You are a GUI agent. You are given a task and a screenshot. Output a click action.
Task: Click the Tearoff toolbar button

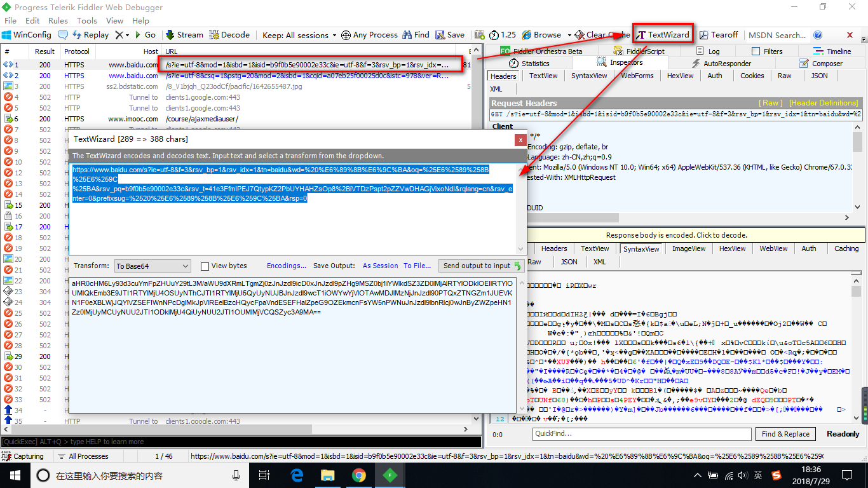pyautogui.click(x=719, y=35)
